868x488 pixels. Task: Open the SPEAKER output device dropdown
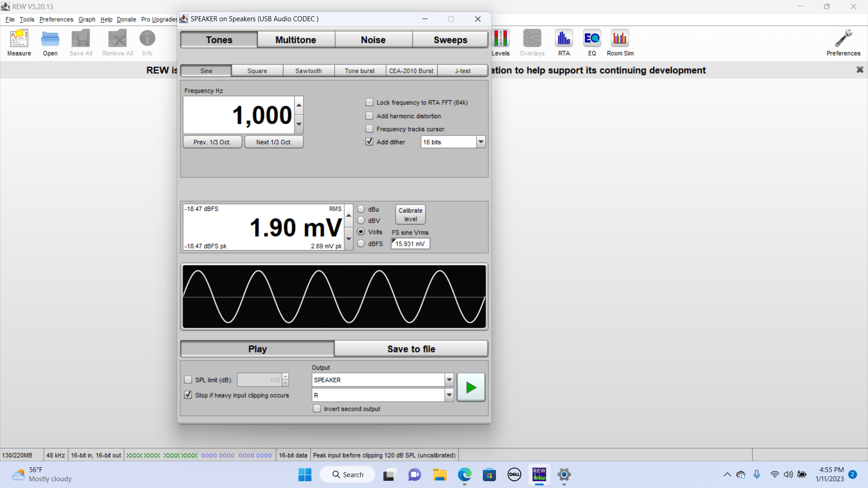click(x=449, y=380)
